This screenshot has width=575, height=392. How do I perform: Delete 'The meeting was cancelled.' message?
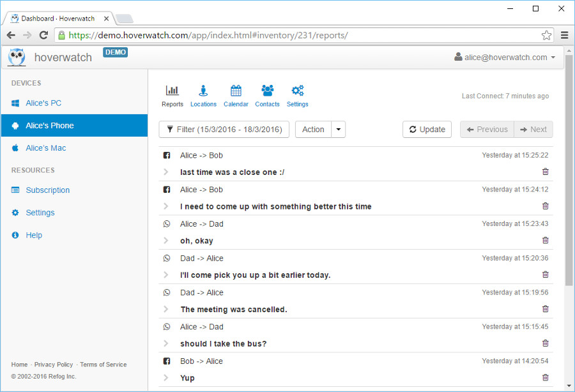coord(546,309)
